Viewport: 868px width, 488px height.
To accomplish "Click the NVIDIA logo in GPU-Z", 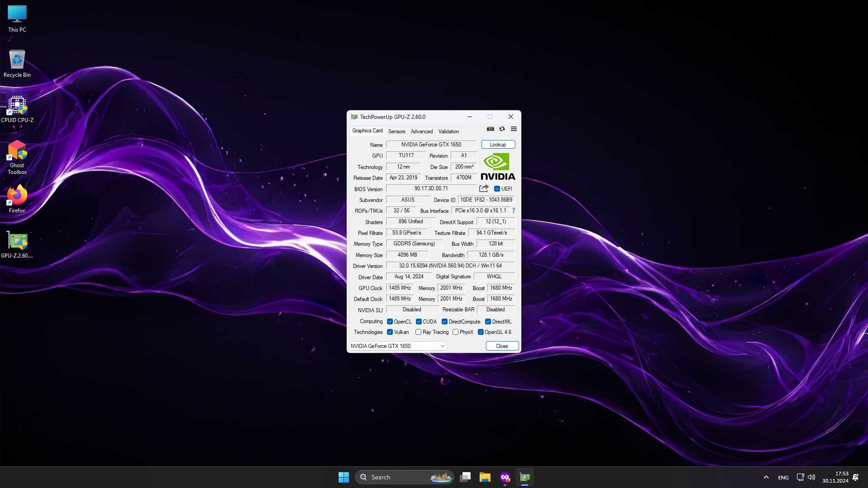I will [498, 167].
